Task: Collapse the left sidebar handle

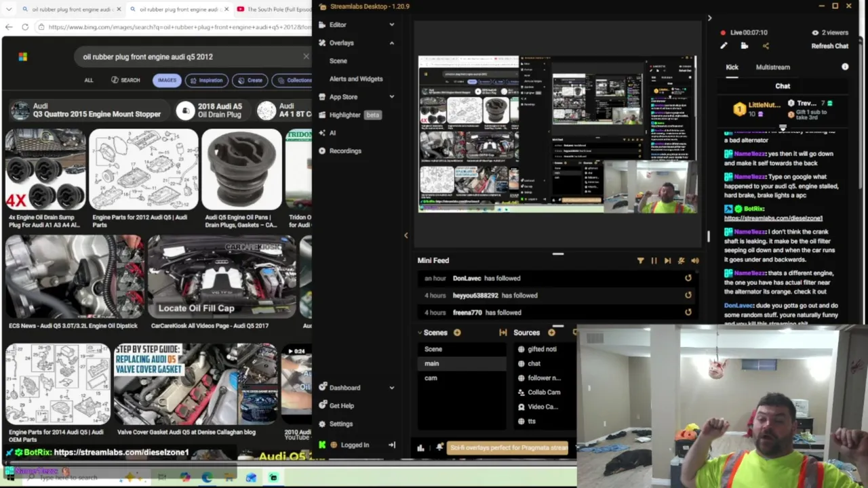Action: click(x=406, y=235)
